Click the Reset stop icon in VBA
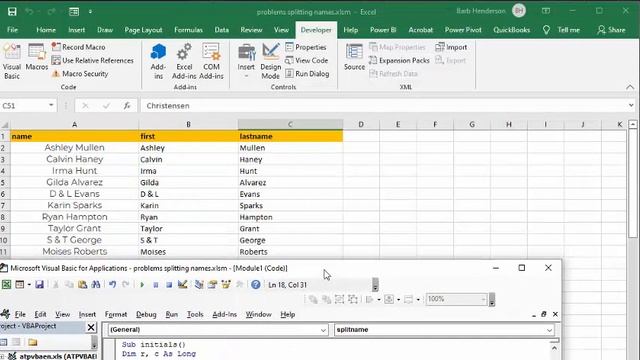This screenshot has height=360, width=640. tap(169, 285)
